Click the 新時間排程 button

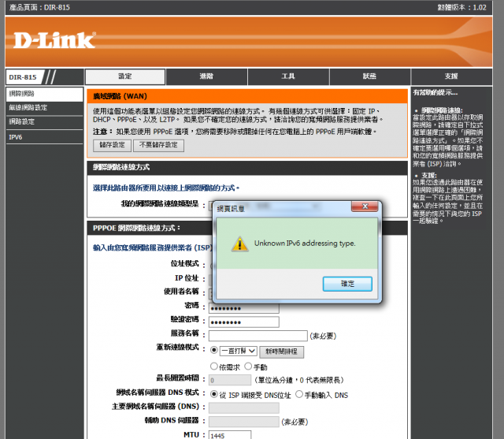(281, 352)
